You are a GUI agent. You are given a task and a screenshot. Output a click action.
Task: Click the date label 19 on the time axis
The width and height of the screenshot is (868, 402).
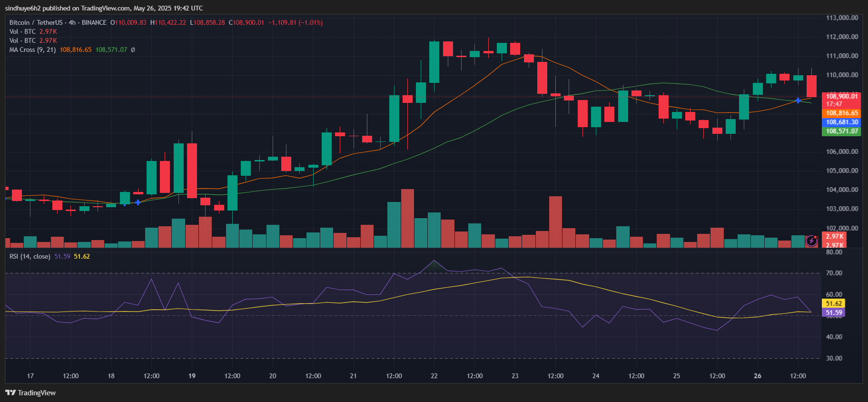coord(192,376)
